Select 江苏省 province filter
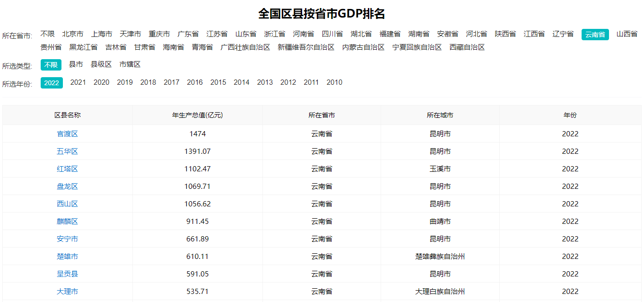The height and width of the screenshot is (302, 644). tap(215, 34)
